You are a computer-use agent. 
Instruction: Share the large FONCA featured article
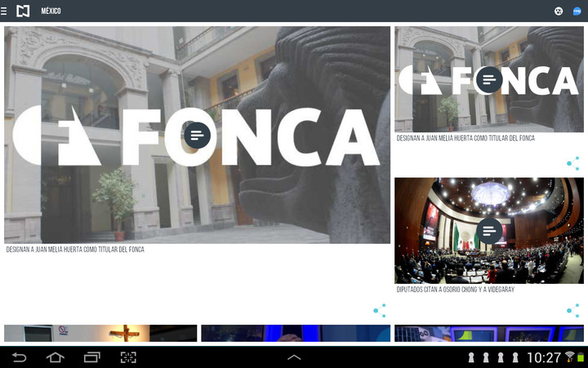click(x=380, y=311)
